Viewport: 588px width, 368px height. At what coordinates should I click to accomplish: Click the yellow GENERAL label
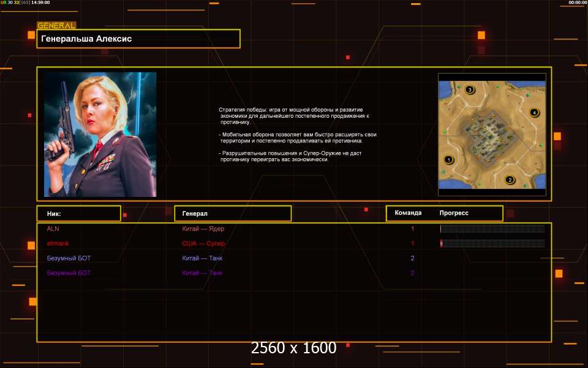(x=56, y=26)
